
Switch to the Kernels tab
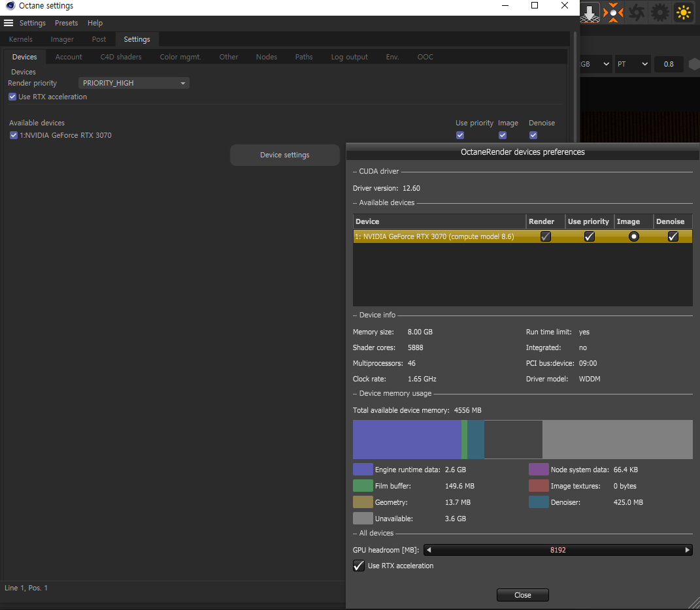coord(20,39)
